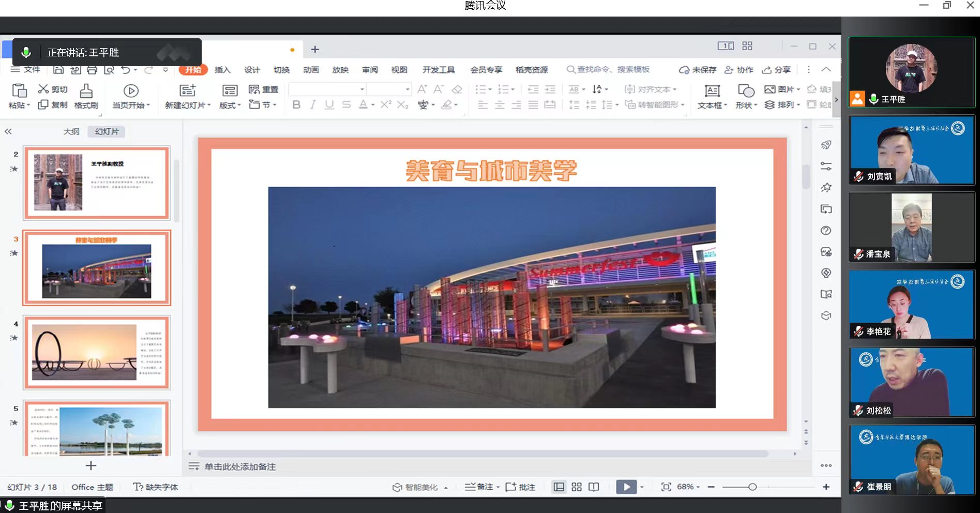Click the zoom slider handle
The image size is (980, 513).
(x=752, y=487)
